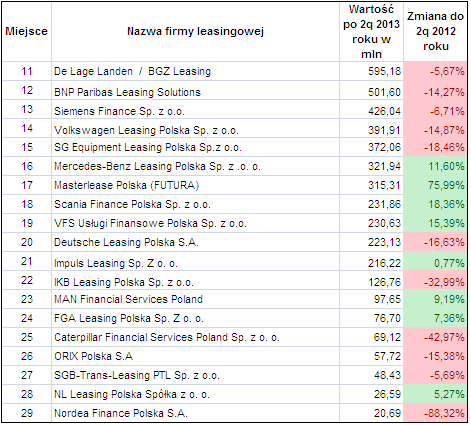This screenshot has height=425, width=471.
Task: Click the rank cell '29'
Action: point(27,413)
